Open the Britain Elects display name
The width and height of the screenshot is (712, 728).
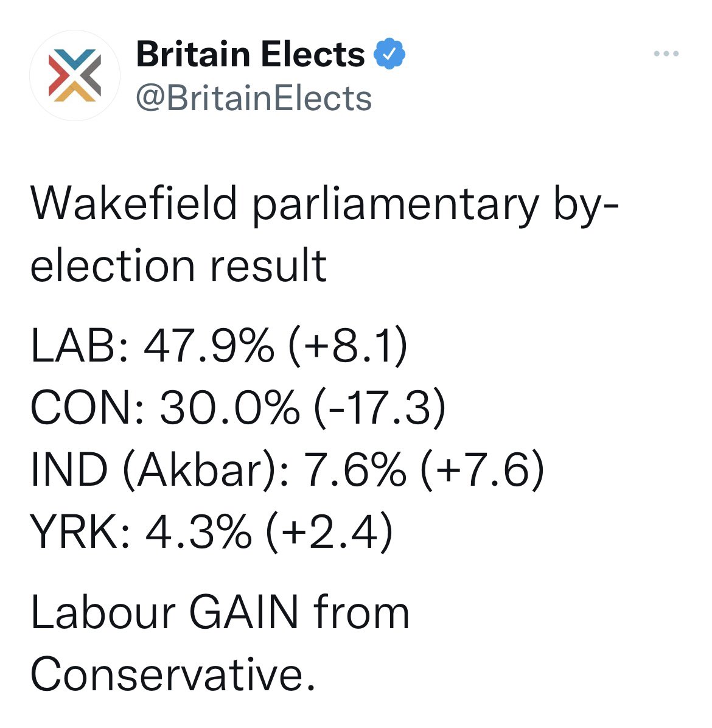tap(251, 54)
